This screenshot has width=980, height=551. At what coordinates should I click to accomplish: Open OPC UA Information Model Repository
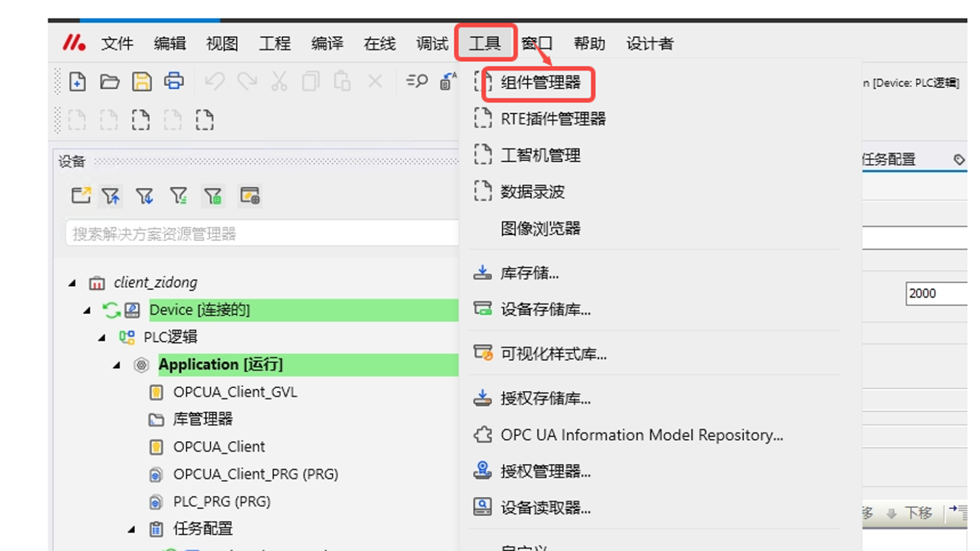tap(641, 435)
